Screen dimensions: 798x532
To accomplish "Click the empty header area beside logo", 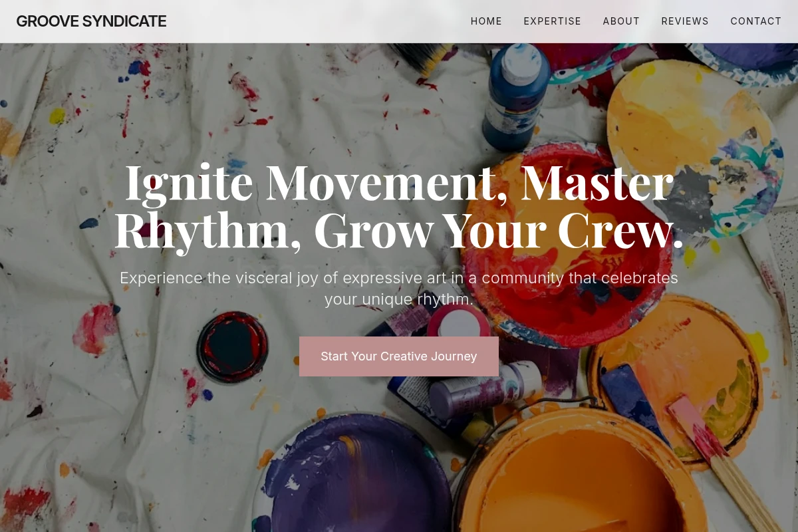I will [x=318, y=21].
